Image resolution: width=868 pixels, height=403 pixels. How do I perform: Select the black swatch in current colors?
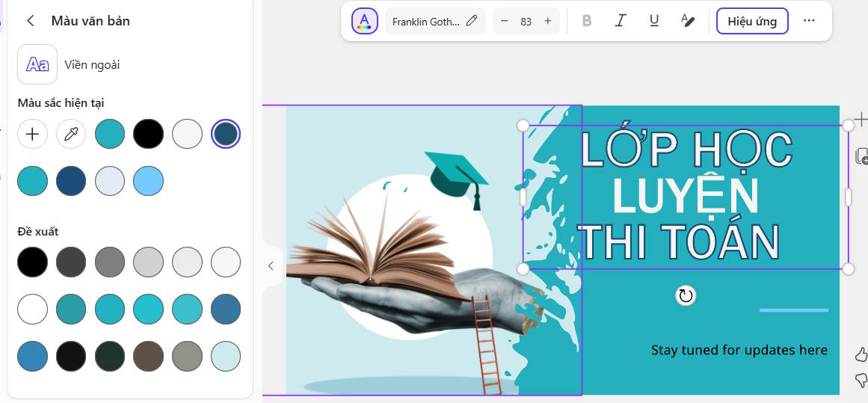[148, 134]
